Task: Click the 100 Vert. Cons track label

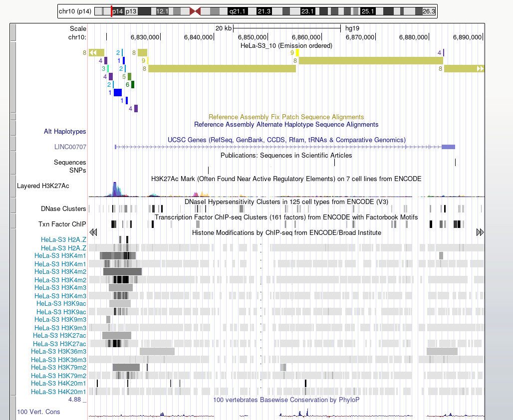Action: [38, 412]
